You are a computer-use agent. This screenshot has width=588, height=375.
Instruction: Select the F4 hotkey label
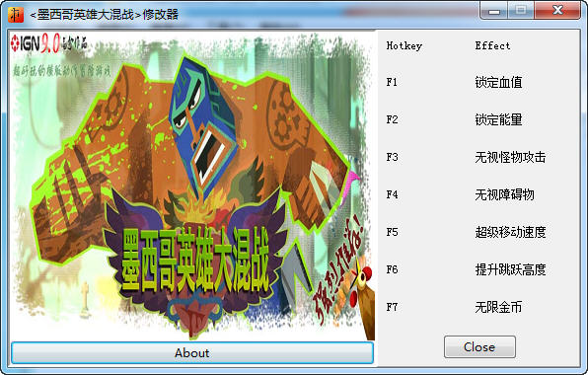click(x=392, y=194)
